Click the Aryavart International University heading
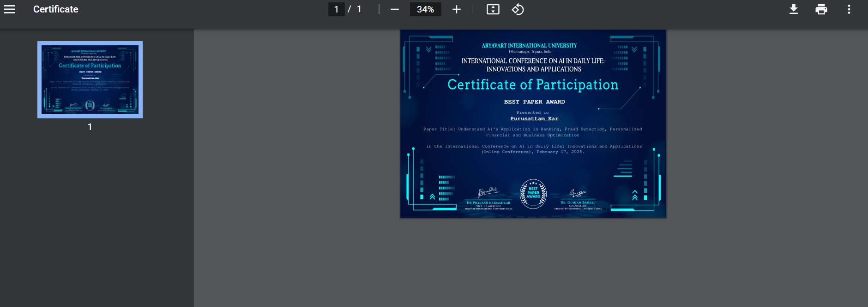Image resolution: width=868 pixels, height=307 pixels. coord(529,46)
